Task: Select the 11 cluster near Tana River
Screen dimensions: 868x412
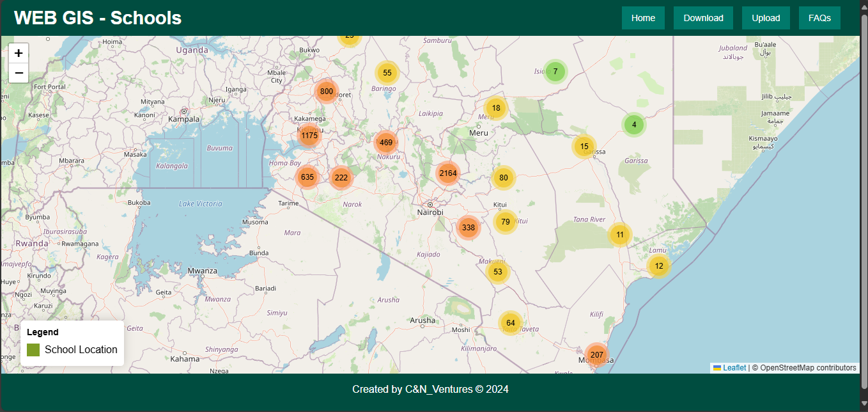Action: click(x=620, y=235)
